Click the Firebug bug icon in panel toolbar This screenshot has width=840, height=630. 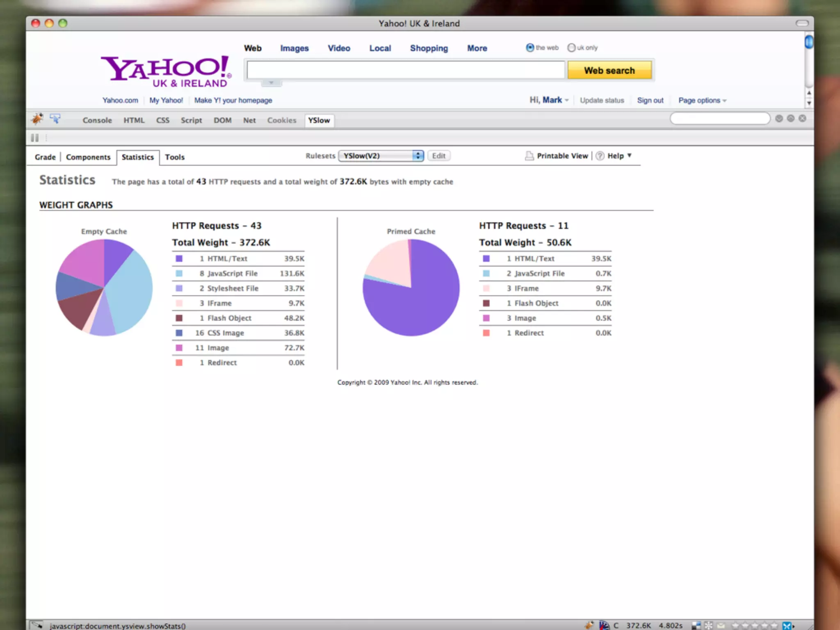[37, 119]
